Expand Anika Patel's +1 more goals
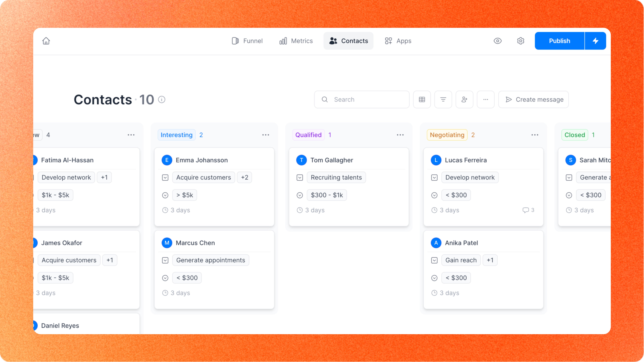644x362 pixels. click(490, 260)
